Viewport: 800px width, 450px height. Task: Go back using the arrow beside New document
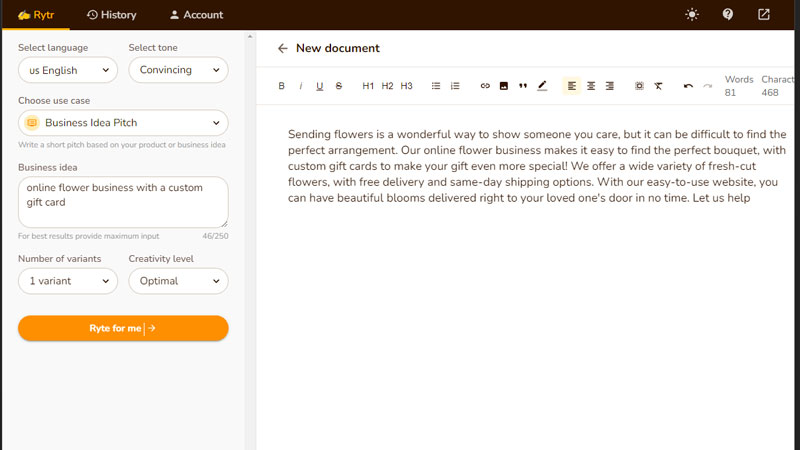click(283, 48)
